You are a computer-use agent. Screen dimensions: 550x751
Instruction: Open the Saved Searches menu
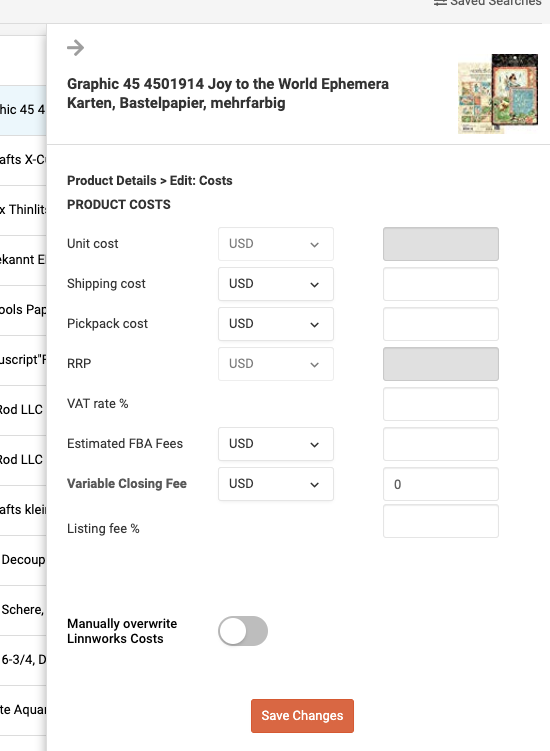[488, 2]
